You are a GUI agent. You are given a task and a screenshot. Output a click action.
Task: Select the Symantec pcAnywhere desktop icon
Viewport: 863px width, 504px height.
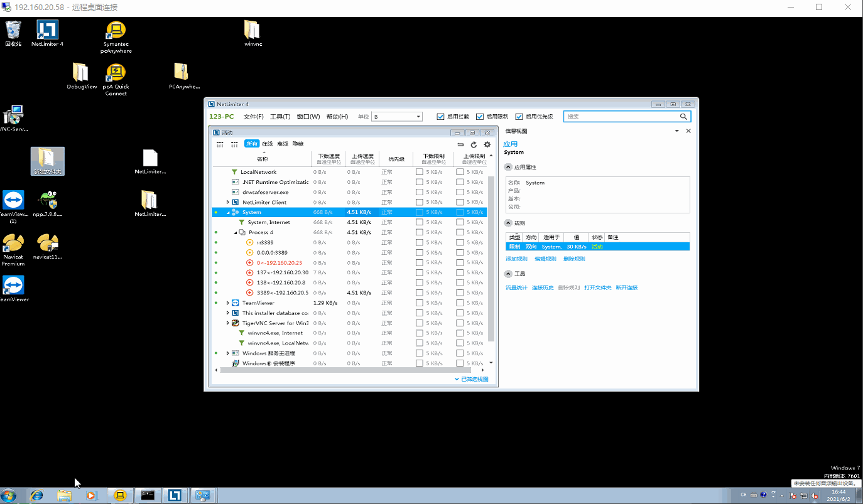coord(116,37)
